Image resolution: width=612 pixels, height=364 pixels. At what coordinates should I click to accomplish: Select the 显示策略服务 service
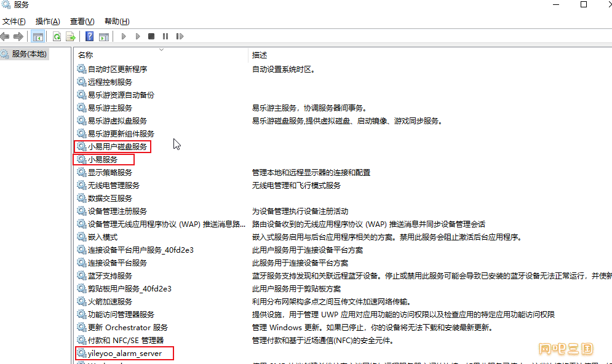110,172
